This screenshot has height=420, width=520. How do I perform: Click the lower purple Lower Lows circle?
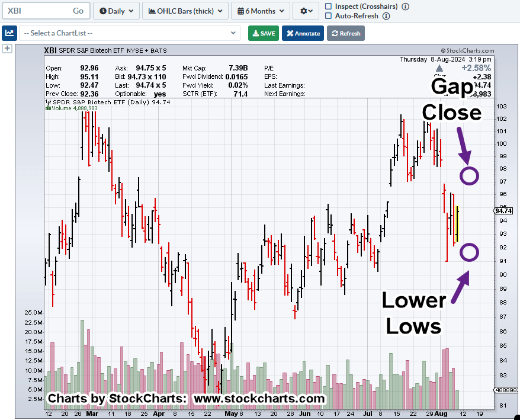pyautogui.click(x=469, y=252)
